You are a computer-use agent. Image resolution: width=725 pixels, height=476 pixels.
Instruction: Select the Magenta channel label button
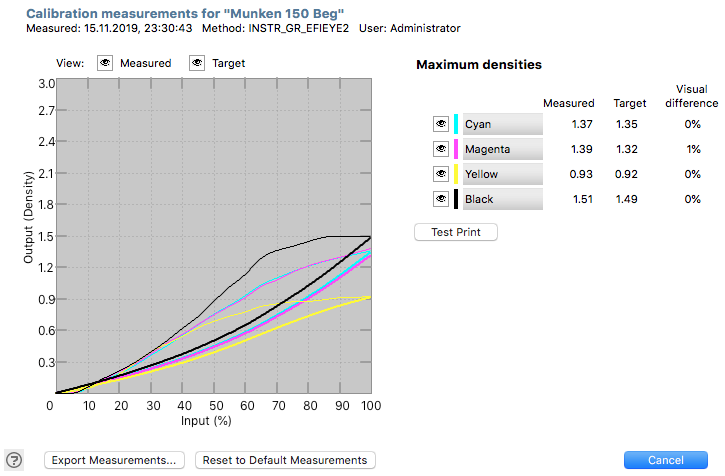[x=503, y=149]
